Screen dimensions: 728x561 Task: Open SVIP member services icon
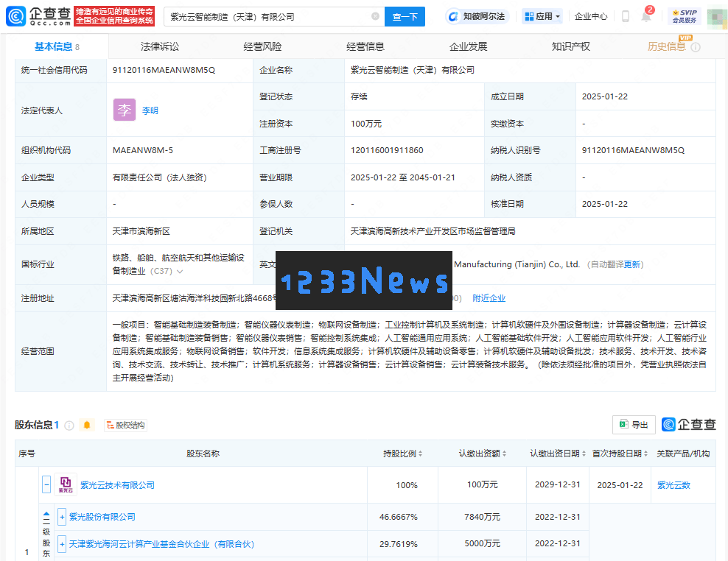click(x=685, y=16)
